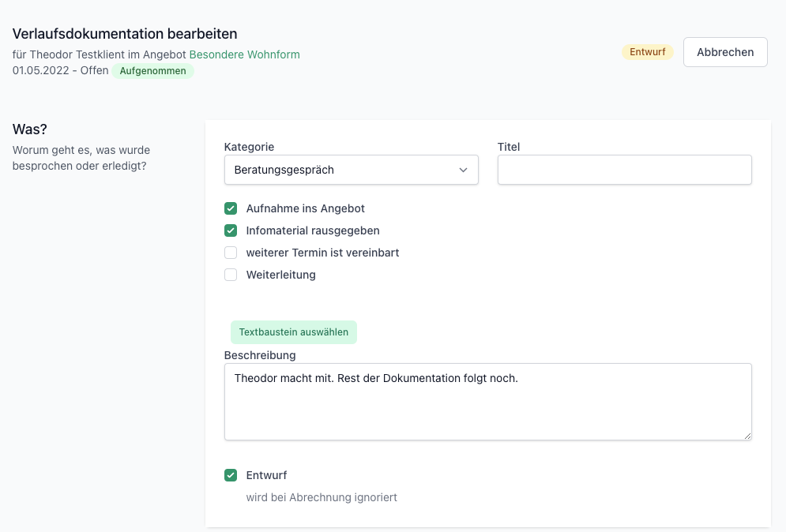
Task: Click the '01.05.2022 - Offen' date text
Action: click(61, 70)
